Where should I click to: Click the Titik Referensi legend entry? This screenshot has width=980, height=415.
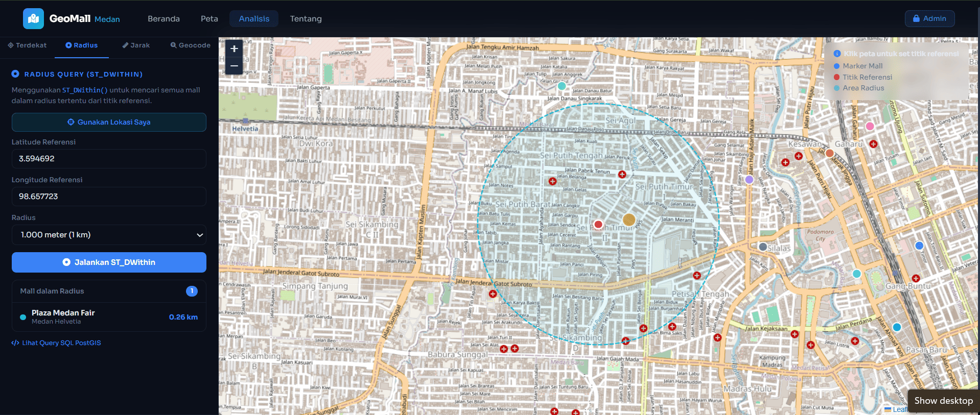[x=863, y=77]
